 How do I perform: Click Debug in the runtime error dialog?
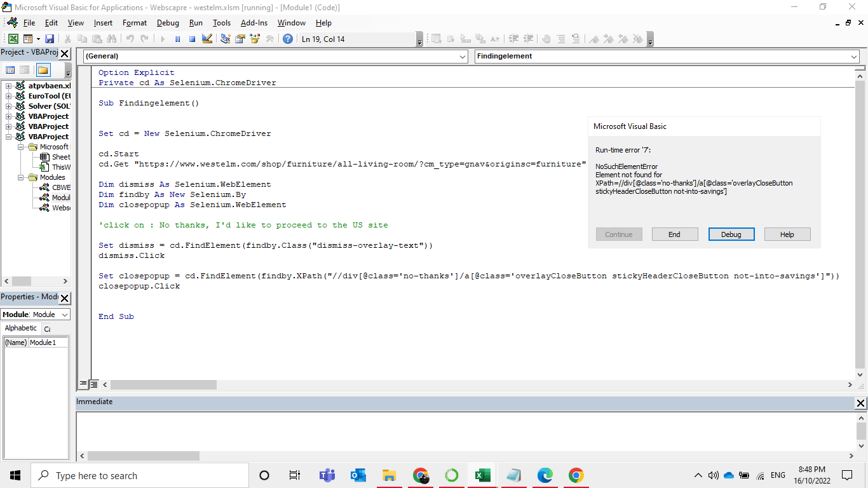[x=731, y=234]
